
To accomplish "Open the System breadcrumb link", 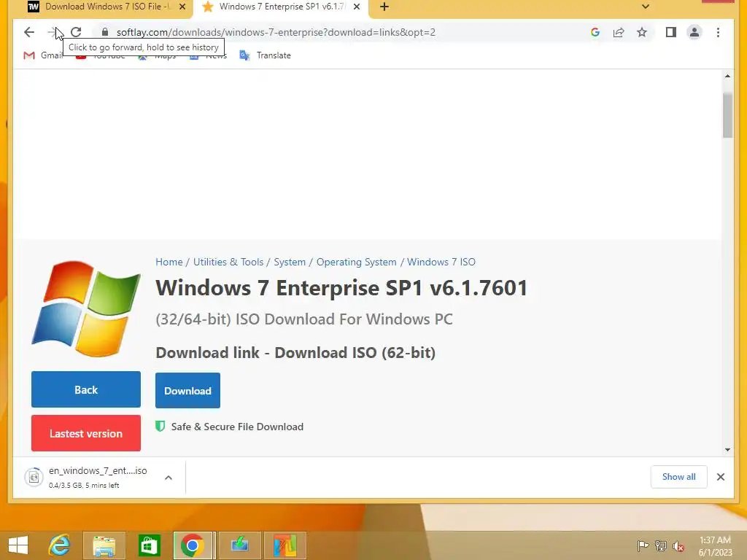I will coord(290,262).
